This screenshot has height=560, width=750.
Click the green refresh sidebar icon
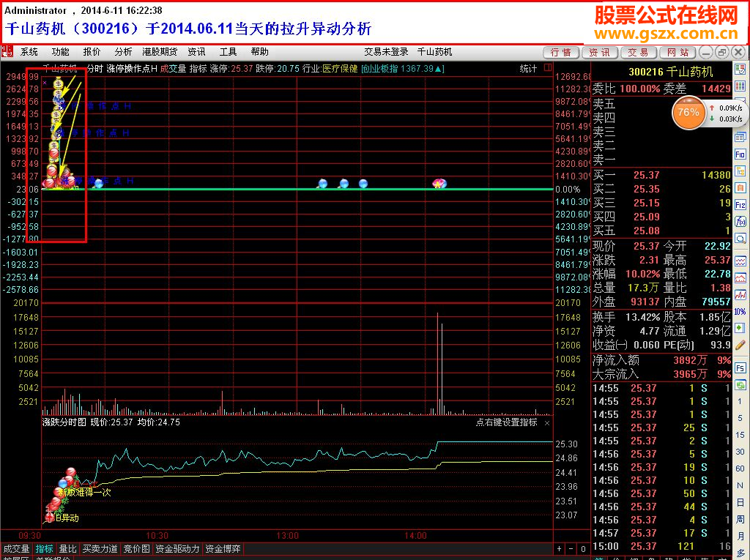(740, 384)
